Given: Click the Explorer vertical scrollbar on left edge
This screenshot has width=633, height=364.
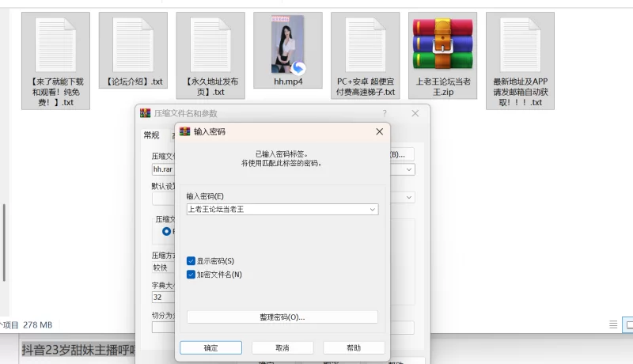Looking at the screenshot, I should click(4, 242).
